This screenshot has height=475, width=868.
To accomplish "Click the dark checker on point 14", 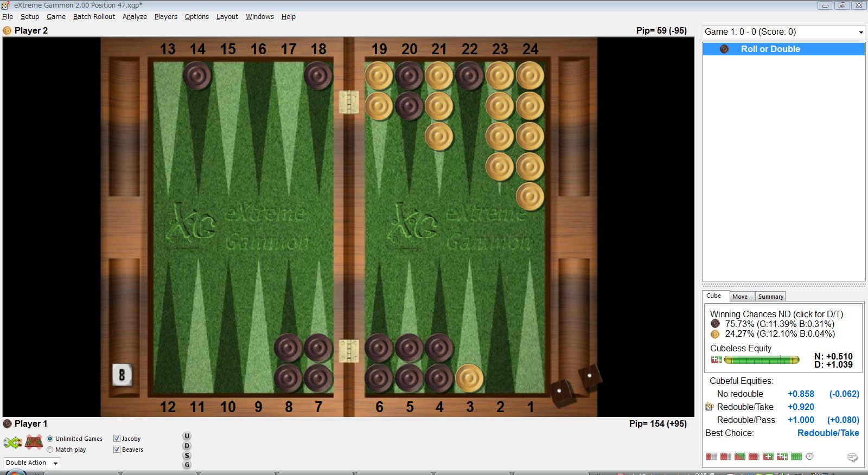I will pyautogui.click(x=197, y=75).
